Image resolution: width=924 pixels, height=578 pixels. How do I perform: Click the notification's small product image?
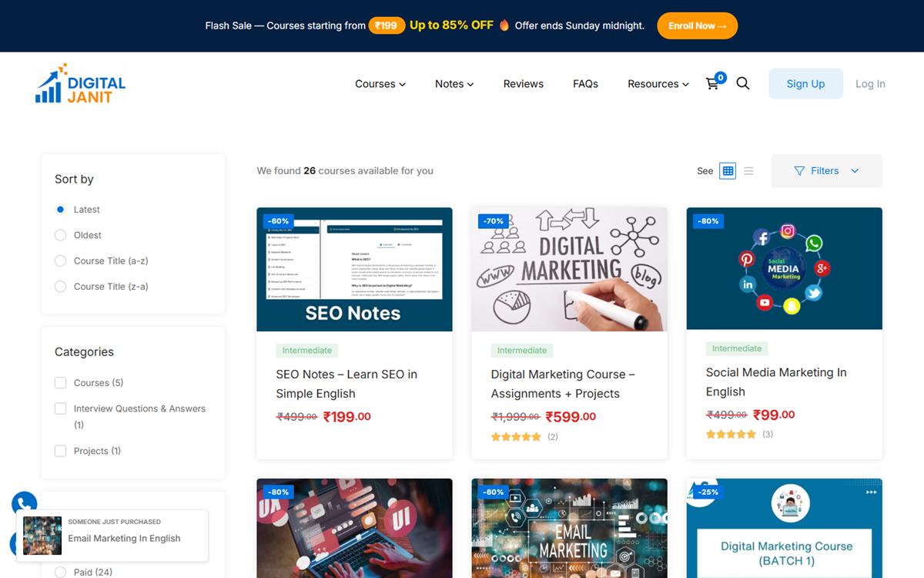[x=42, y=536]
